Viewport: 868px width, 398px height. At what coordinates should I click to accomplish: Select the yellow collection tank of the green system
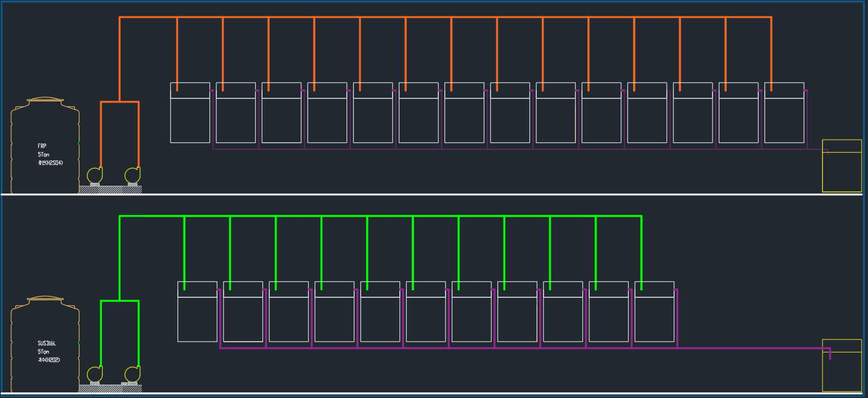pyautogui.click(x=842, y=365)
